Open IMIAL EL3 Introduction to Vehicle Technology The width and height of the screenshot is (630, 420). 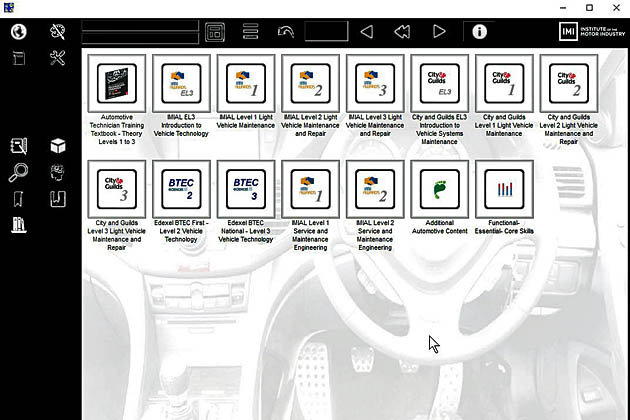pyautogui.click(x=181, y=84)
